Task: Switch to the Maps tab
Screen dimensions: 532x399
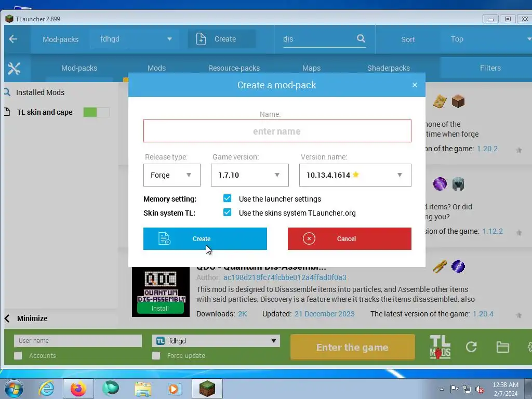Action: pyautogui.click(x=312, y=68)
